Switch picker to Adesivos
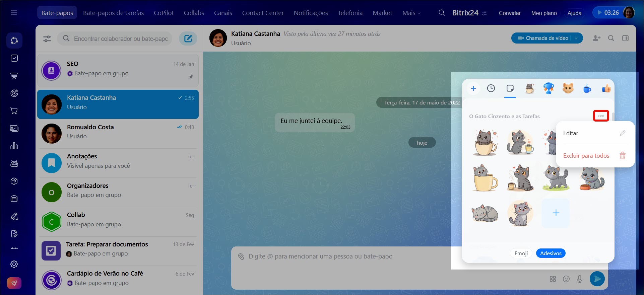The height and width of the screenshot is (295, 644). pyautogui.click(x=551, y=253)
